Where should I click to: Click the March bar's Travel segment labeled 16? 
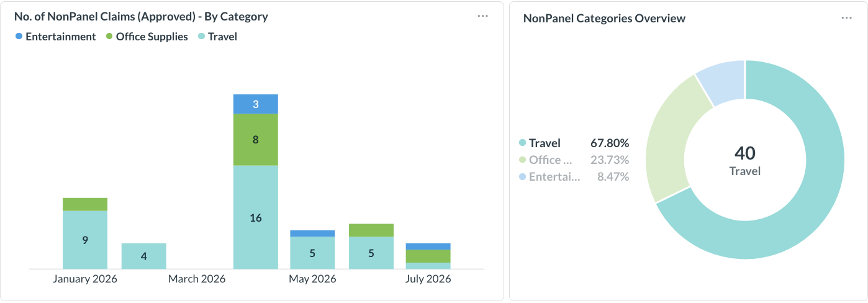click(255, 217)
